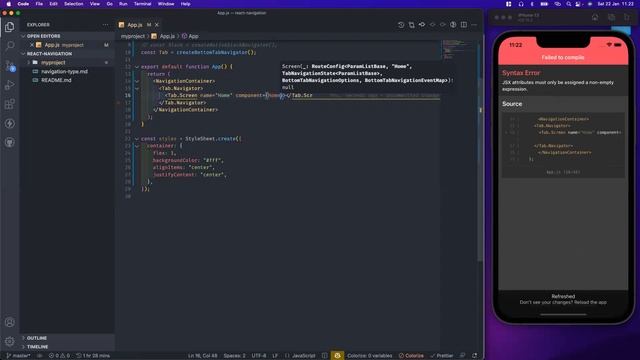The width and height of the screenshot is (640, 360).
Task: Expand the Outline section
Action: (24, 338)
